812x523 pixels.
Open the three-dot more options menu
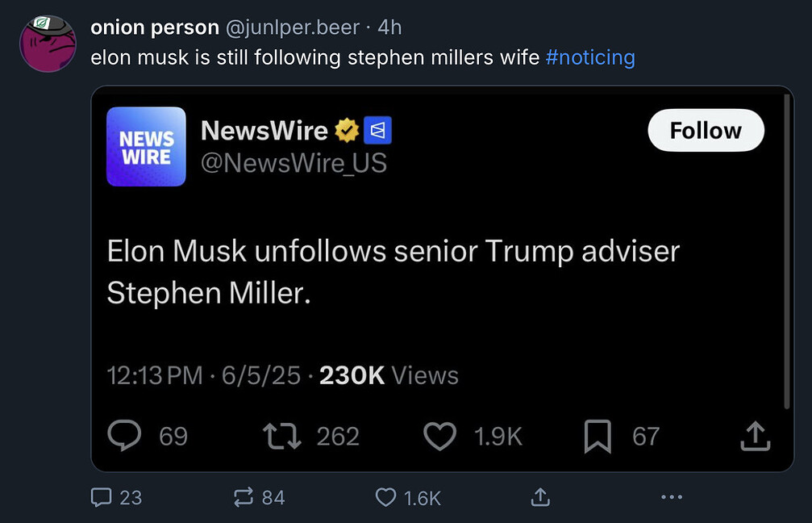pyautogui.click(x=671, y=497)
